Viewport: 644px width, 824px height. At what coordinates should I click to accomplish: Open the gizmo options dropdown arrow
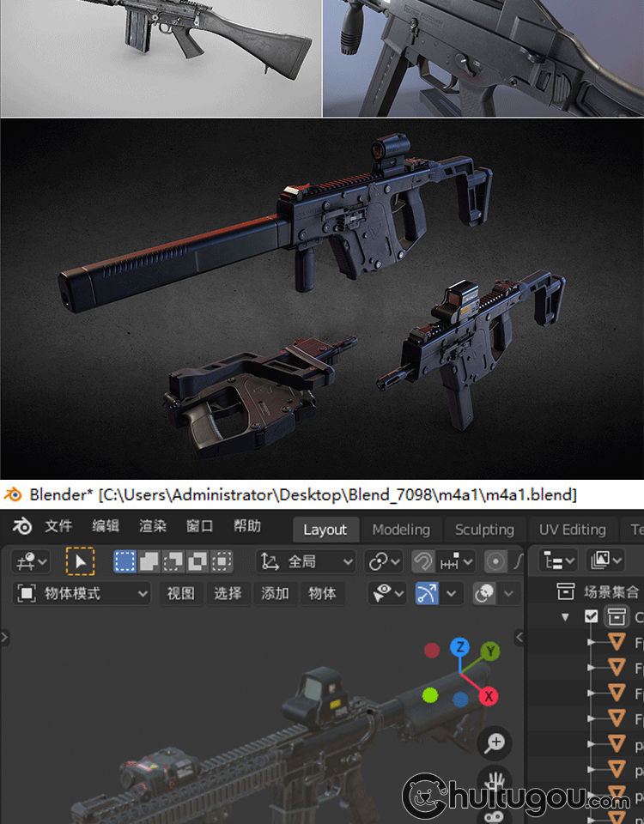tap(451, 594)
